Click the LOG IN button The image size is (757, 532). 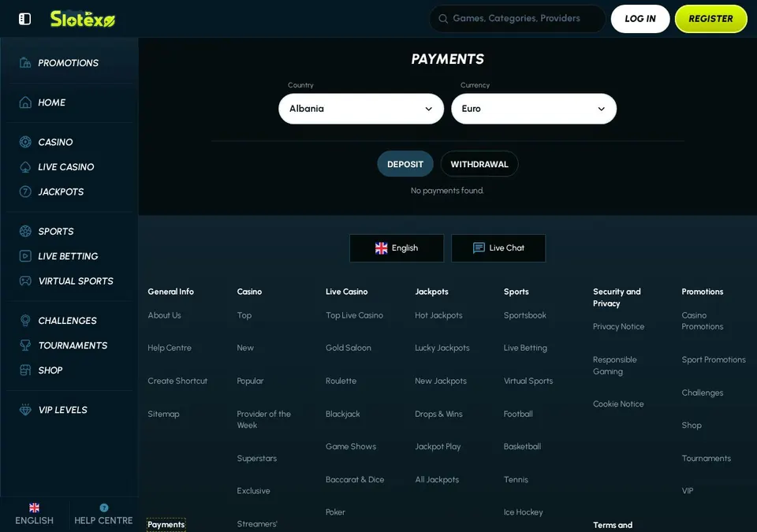click(x=640, y=19)
